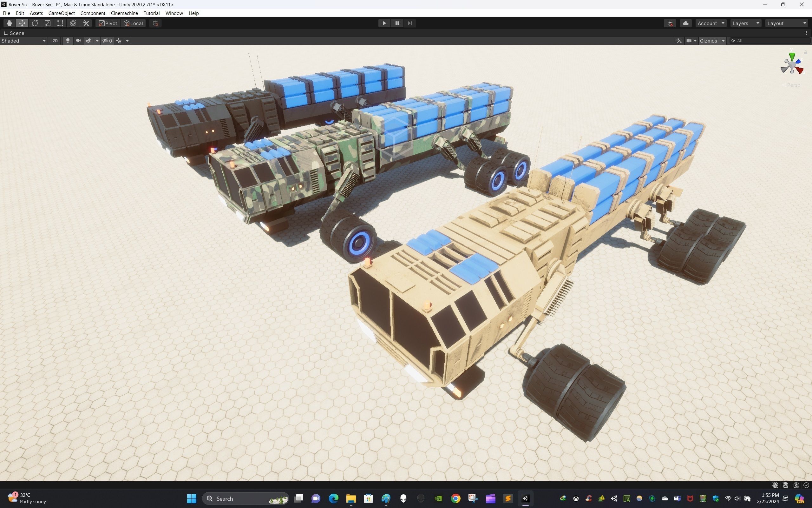Open the GameObject menu

click(x=62, y=13)
